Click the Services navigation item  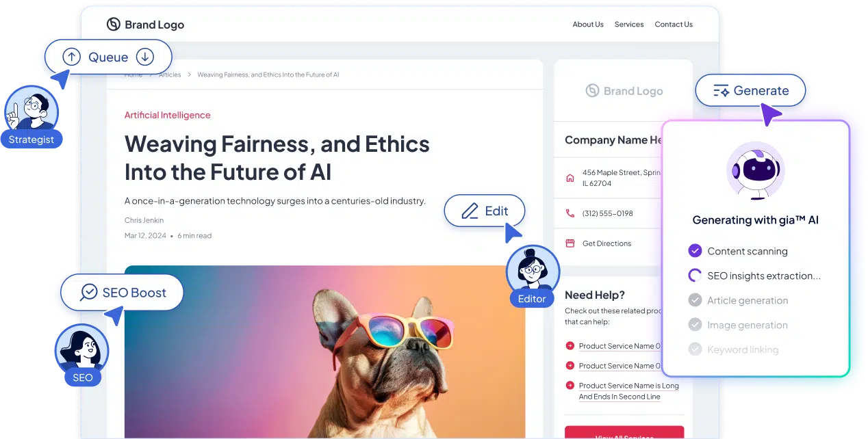[629, 25]
